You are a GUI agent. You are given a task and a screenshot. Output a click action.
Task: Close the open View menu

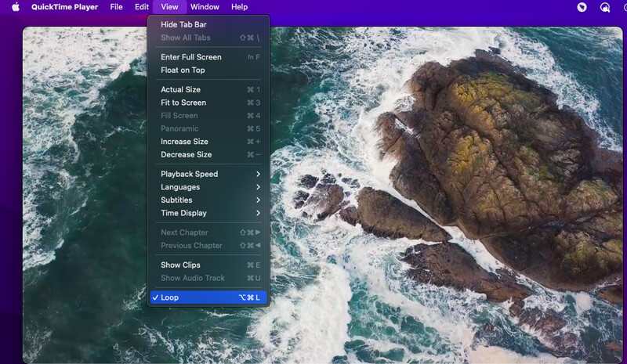click(169, 7)
